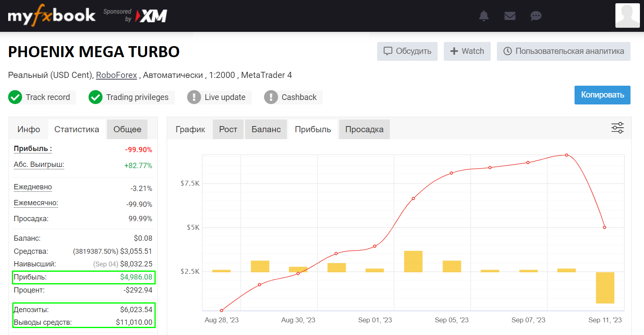This screenshot has width=644, height=335.
Task: Click the PHOENIX MEGA TURBO title
Action: click(x=94, y=52)
